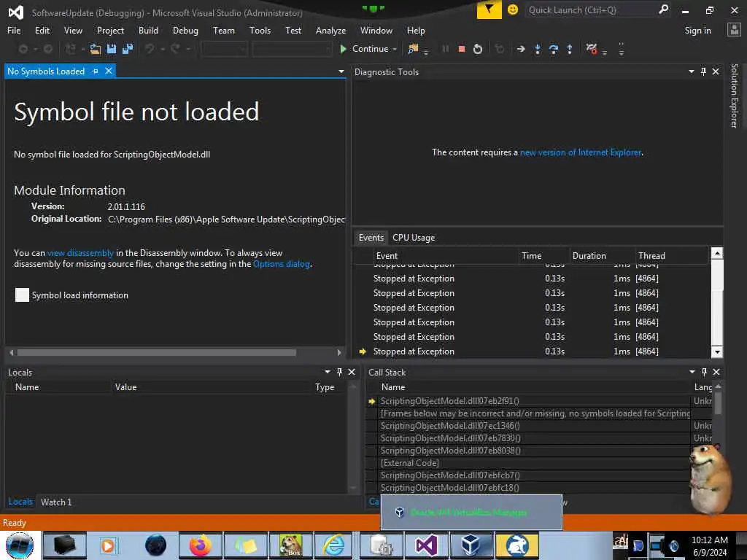This screenshot has height=560, width=747.
Task: Open the Debug menu
Action: [185, 31]
